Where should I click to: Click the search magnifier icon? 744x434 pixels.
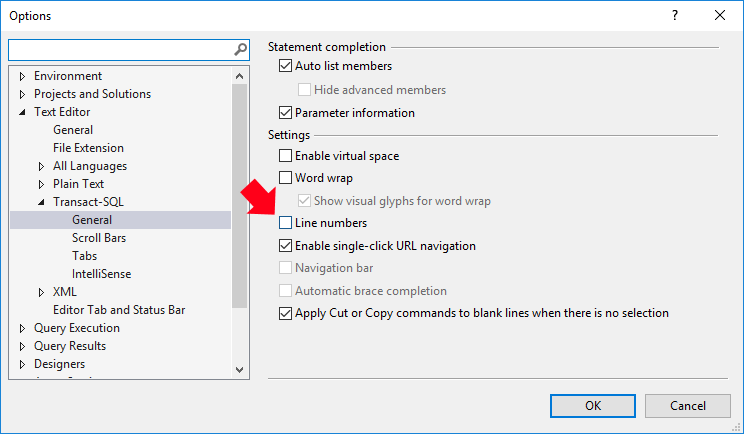click(x=241, y=49)
